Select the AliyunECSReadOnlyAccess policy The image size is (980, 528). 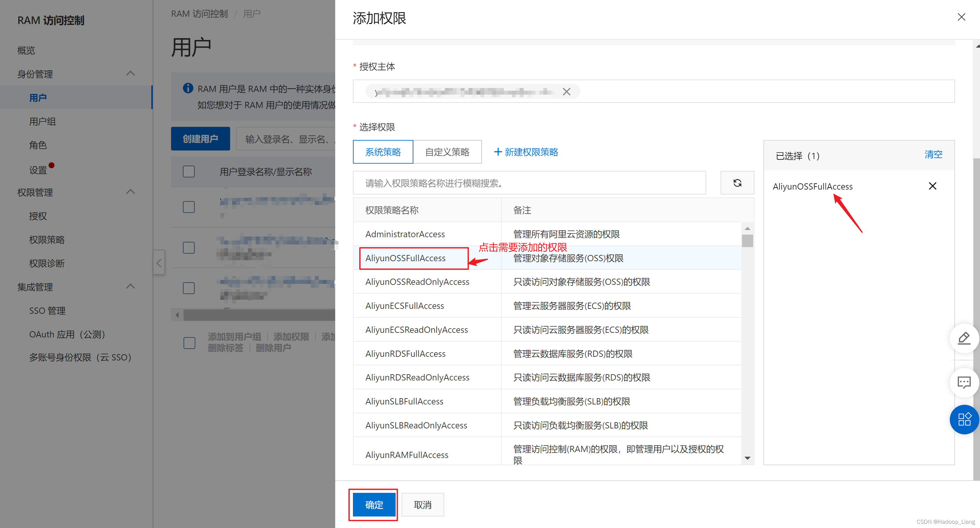547,330
